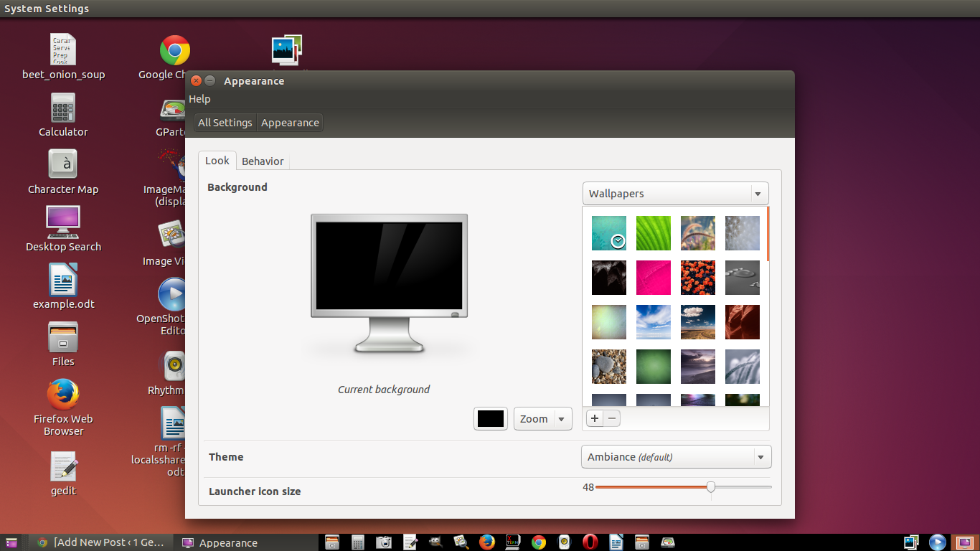The height and width of the screenshot is (551, 980).
Task: Select the Desktop Search desktop icon
Action: pyautogui.click(x=63, y=230)
